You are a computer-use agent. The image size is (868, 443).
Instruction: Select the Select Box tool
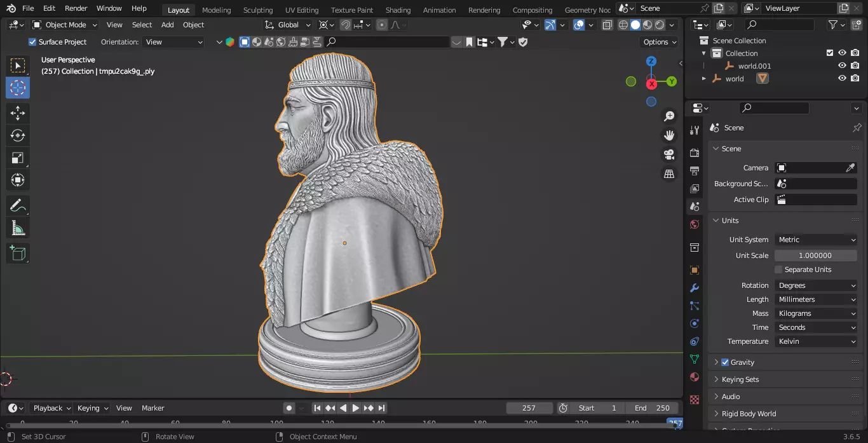pyautogui.click(x=18, y=65)
